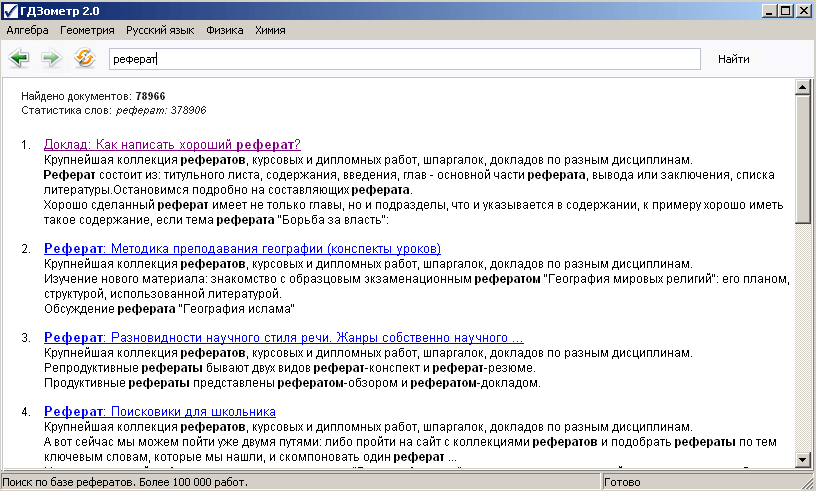Click the scrollbar up arrow
Screen dimensions: 816x491
coord(802,87)
